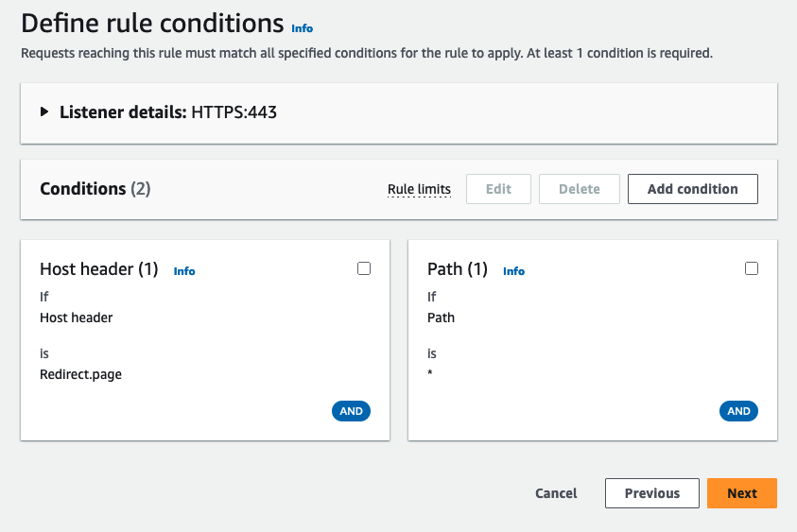Tick the Path condition checkbox
Screen dimensions: 797x532
tap(752, 268)
